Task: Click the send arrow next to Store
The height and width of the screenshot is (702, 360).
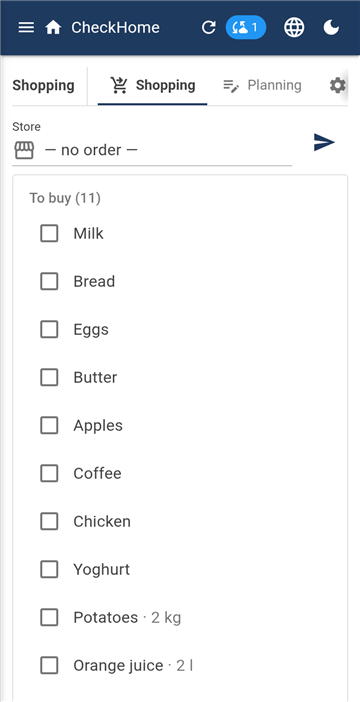Action: tap(324, 142)
